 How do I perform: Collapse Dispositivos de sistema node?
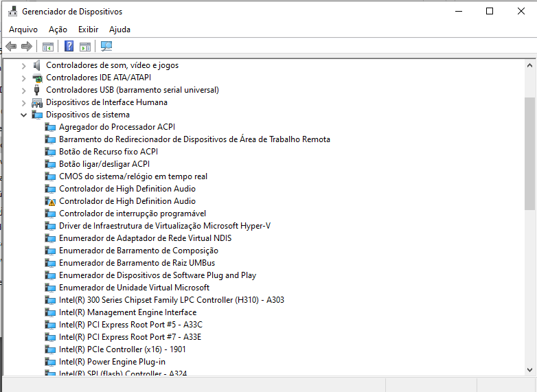(23, 115)
